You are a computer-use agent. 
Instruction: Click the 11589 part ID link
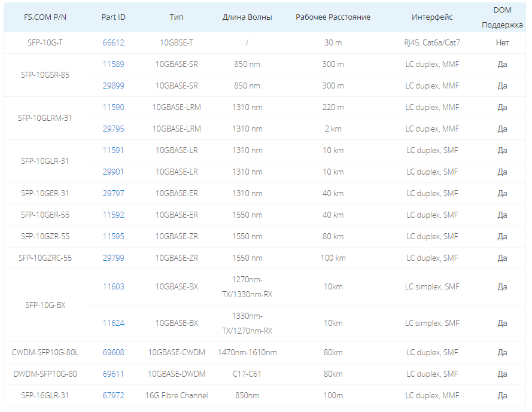113,64
